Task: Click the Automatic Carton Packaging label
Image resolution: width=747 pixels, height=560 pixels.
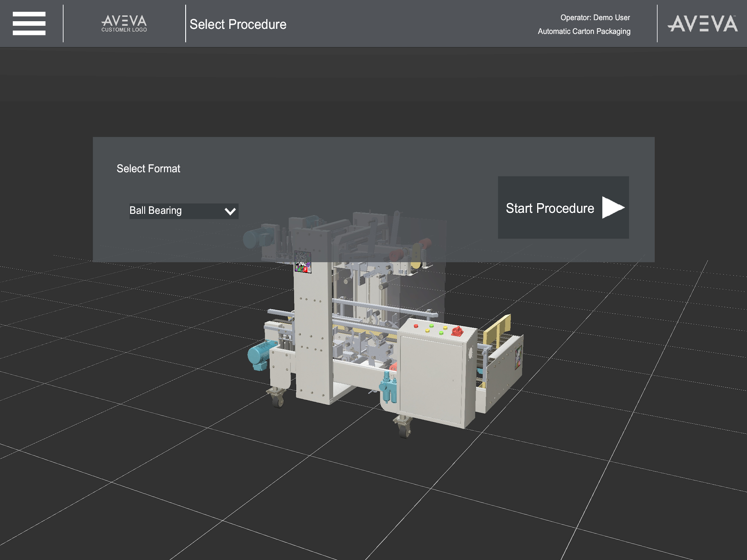Action: (x=584, y=31)
